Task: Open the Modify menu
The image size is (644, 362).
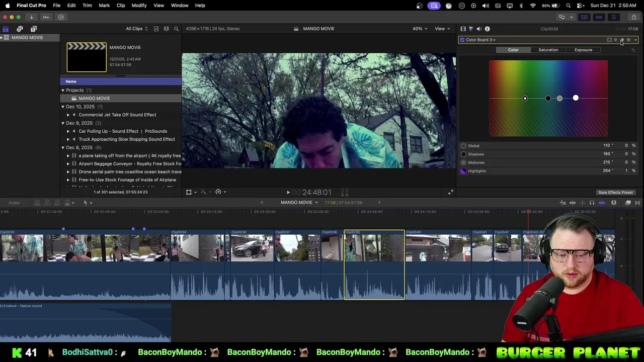Action: point(139,6)
